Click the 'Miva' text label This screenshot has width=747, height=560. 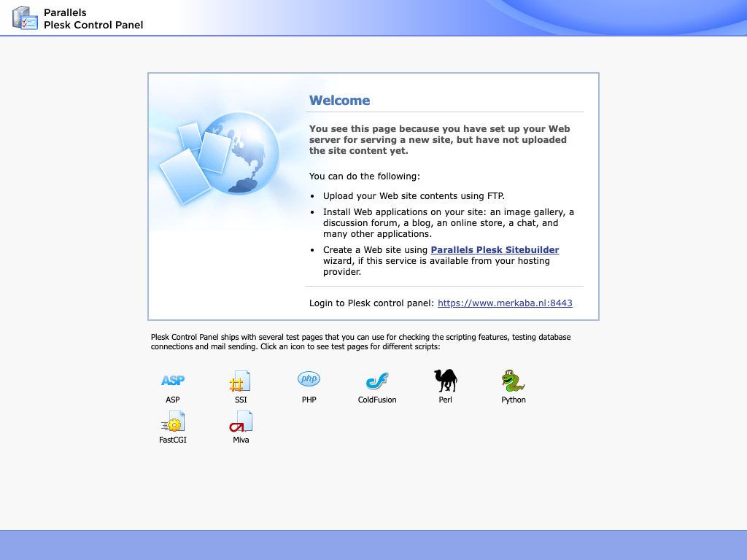[x=241, y=440]
